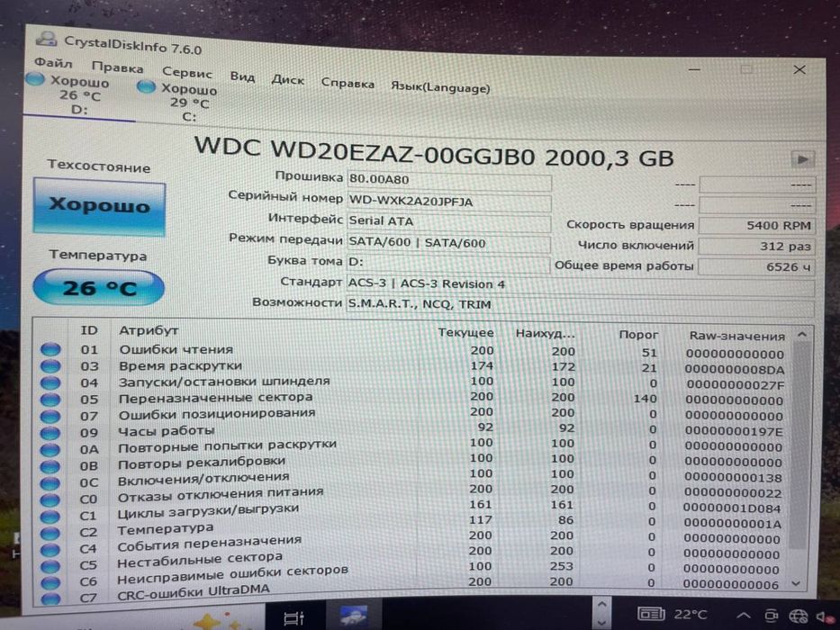The image size is (840, 630).
Task: Select the Ошибки чтения attribute text
Action: (x=176, y=349)
